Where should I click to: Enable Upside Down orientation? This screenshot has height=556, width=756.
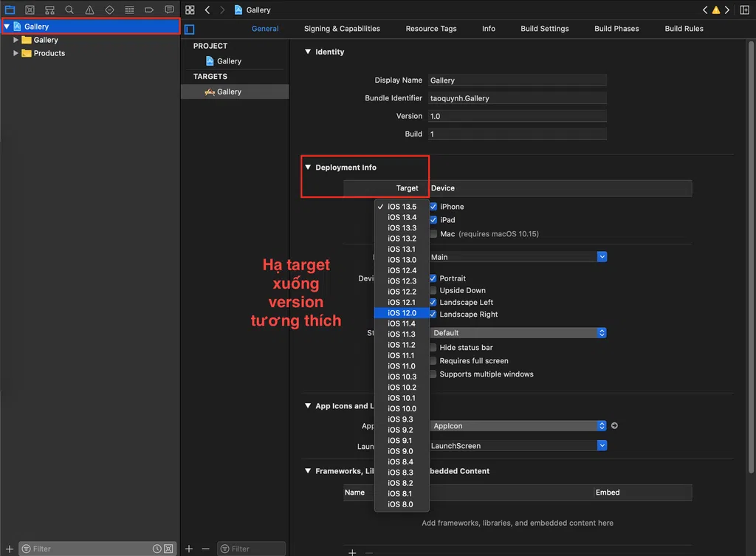point(433,290)
